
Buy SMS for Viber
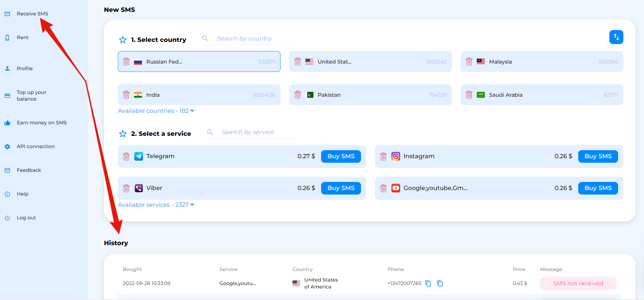(x=341, y=188)
